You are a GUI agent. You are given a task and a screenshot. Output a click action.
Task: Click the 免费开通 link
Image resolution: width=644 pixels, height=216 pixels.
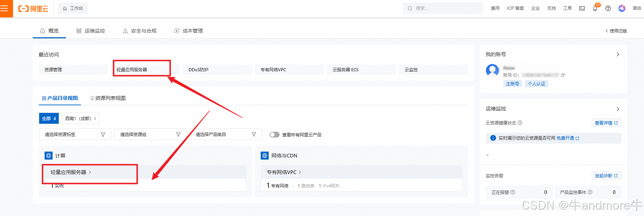point(568,138)
